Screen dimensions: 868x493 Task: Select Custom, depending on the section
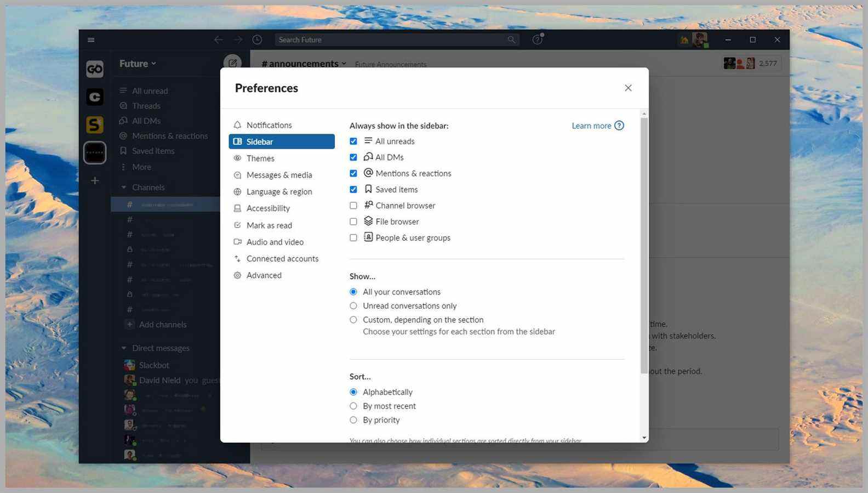pos(353,320)
